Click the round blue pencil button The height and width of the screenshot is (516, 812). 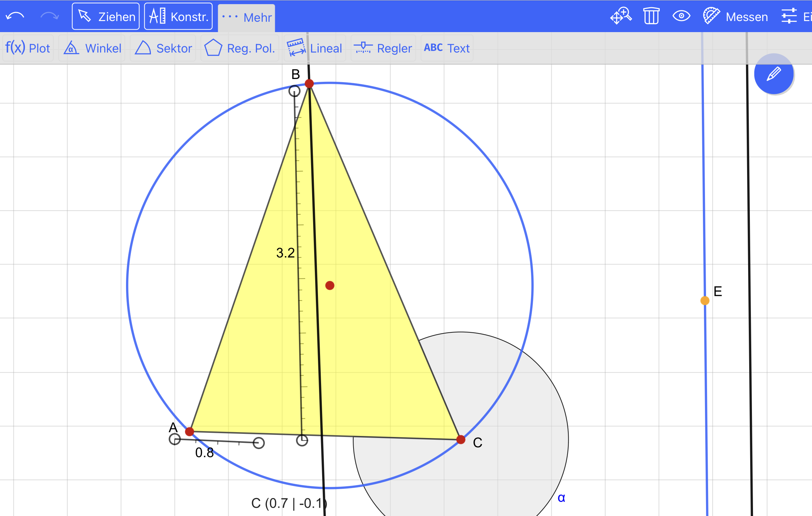[x=774, y=74]
